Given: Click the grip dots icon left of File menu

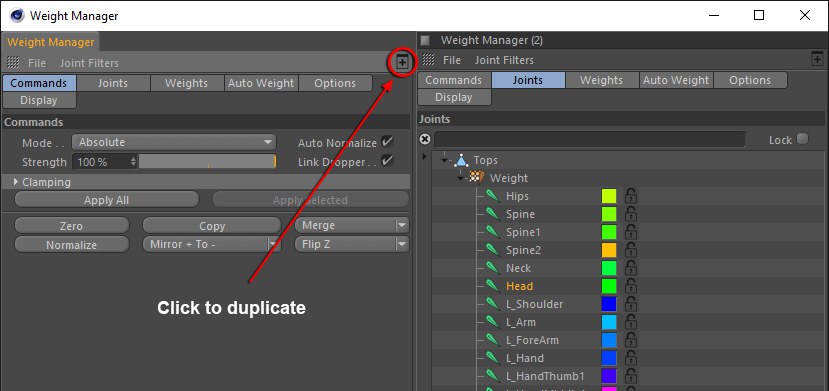Looking at the screenshot, I should 13,62.
